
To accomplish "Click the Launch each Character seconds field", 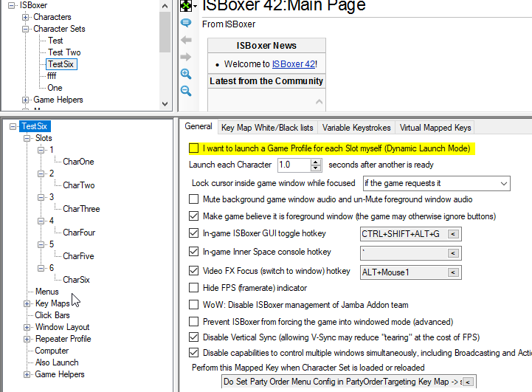I will coord(294,165).
